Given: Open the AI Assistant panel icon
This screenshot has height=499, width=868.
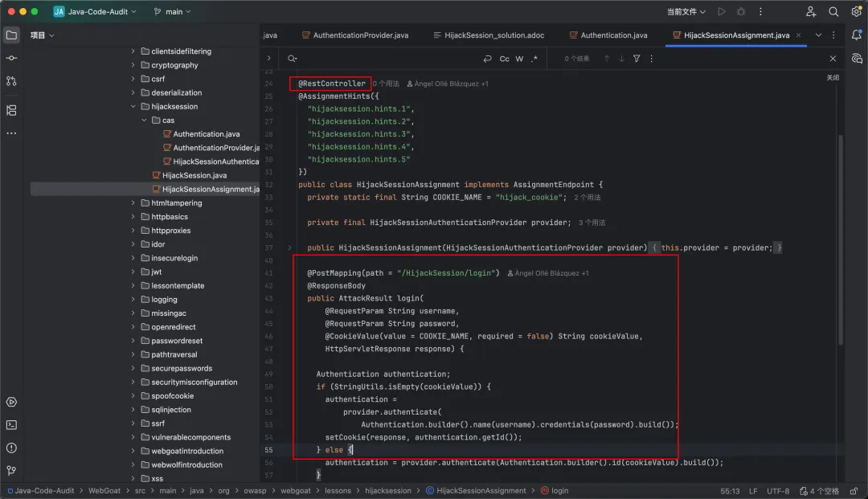Looking at the screenshot, I should point(857,59).
